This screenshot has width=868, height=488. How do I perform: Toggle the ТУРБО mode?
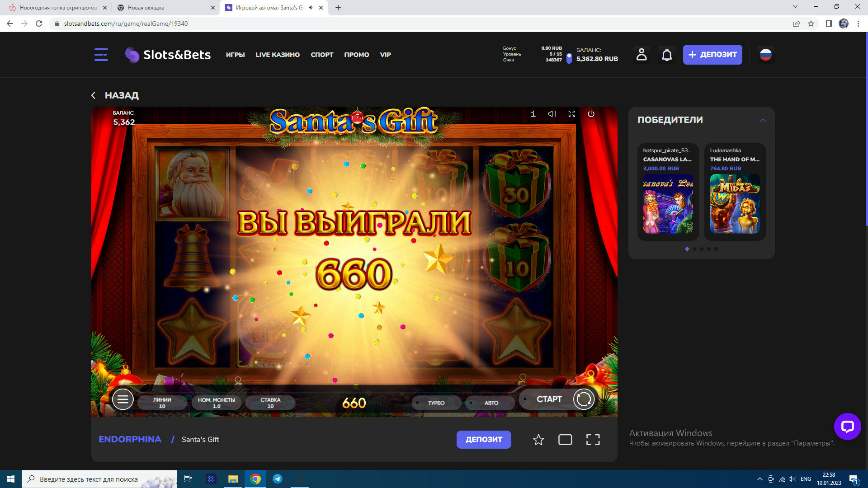click(436, 403)
